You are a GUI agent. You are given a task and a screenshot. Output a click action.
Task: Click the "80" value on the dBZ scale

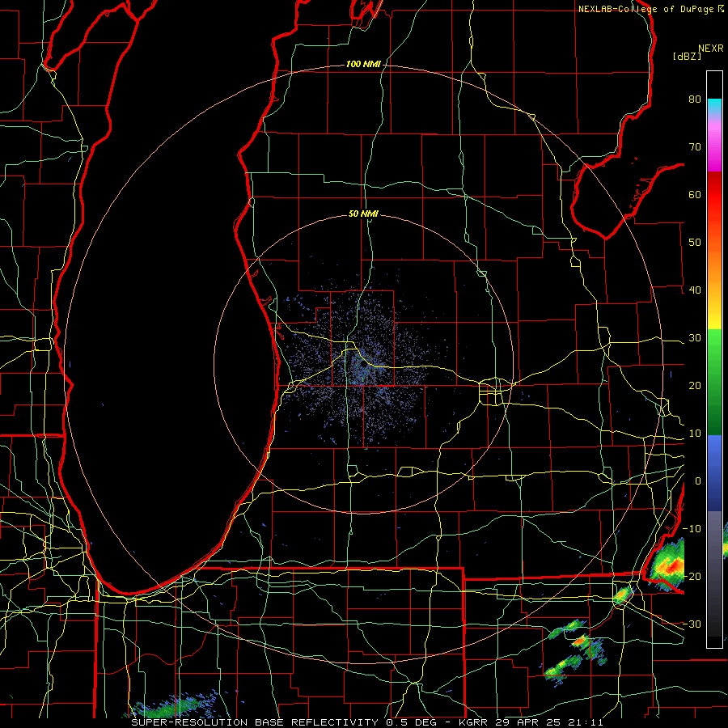click(695, 99)
